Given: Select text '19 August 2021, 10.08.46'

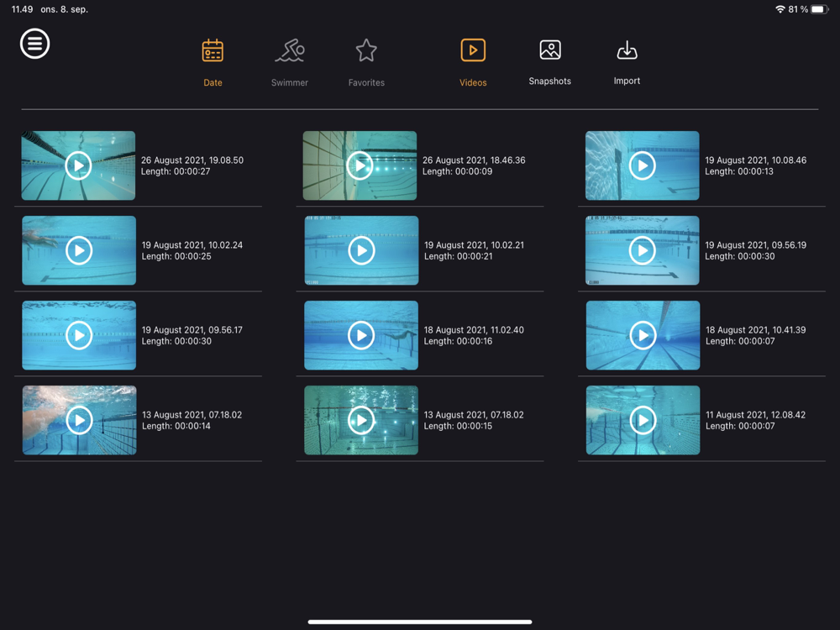Looking at the screenshot, I should (756, 160).
